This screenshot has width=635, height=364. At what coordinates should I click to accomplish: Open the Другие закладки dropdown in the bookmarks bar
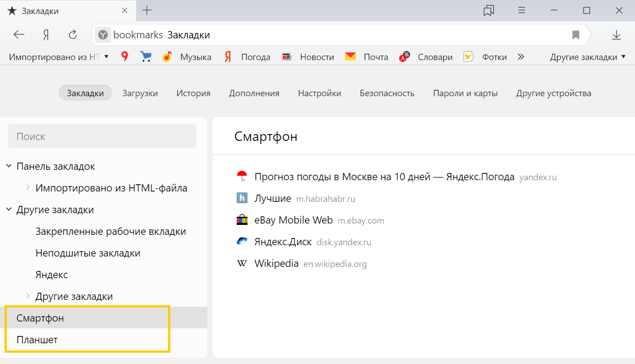pos(588,57)
